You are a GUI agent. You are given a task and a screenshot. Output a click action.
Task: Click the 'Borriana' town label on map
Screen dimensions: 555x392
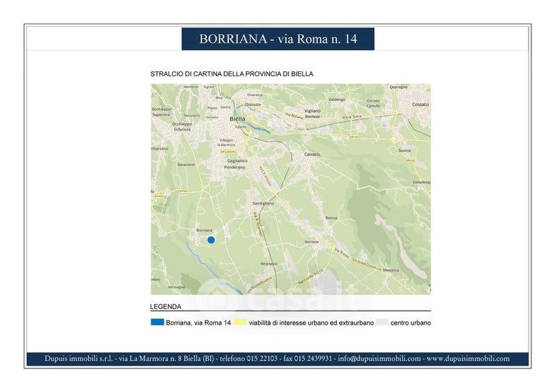[x=204, y=230]
